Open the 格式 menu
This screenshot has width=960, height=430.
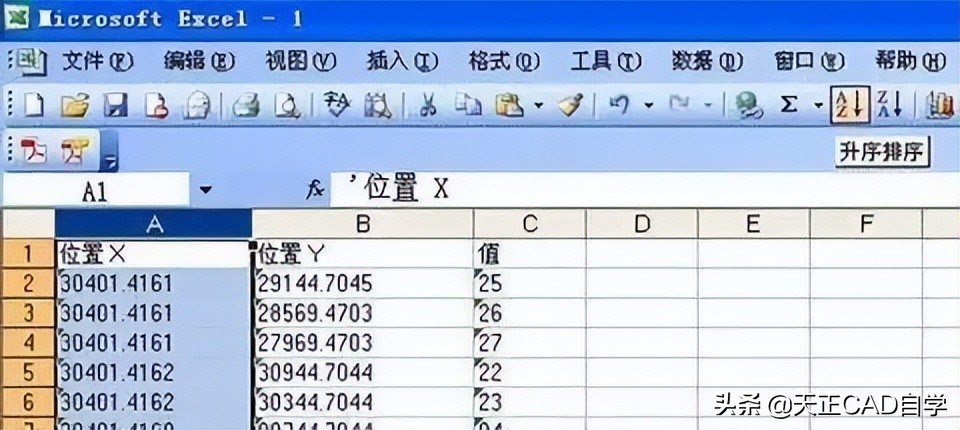[x=504, y=61]
